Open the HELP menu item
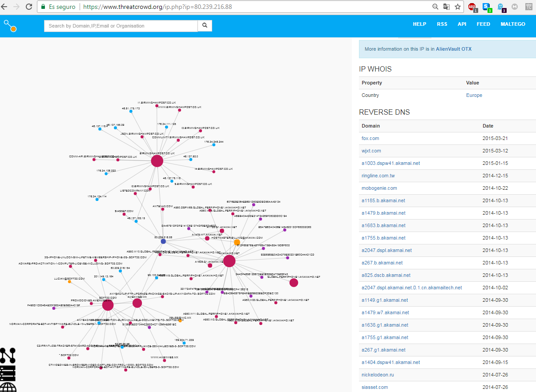Screen dimensions: 536x392 (x=419, y=24)
